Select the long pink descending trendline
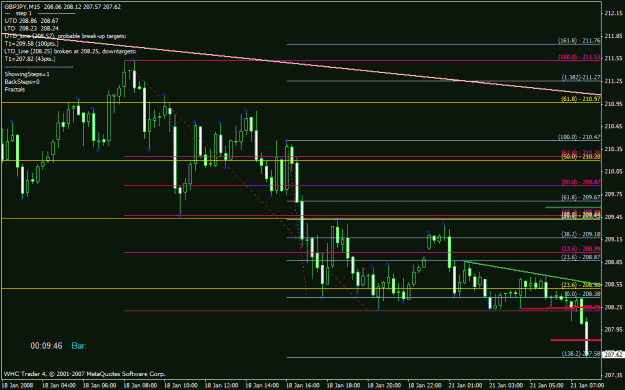 301,64
